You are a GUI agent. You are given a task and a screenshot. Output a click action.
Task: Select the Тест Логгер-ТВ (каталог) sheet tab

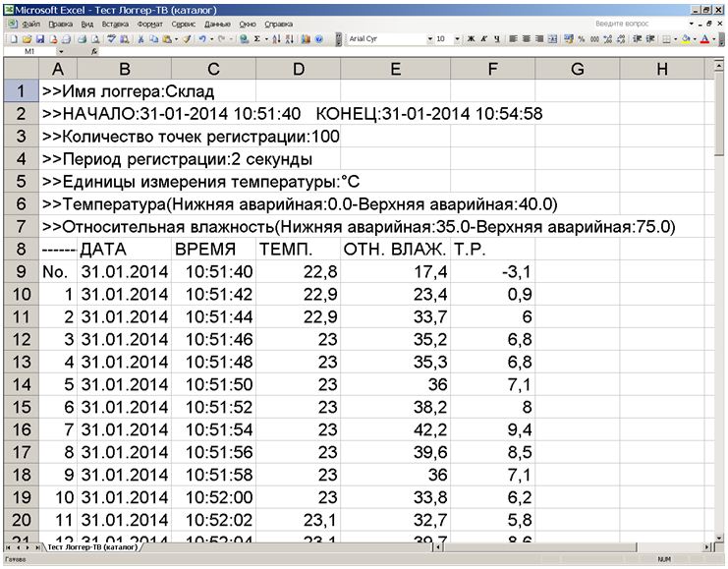click(x=90, y=545)
